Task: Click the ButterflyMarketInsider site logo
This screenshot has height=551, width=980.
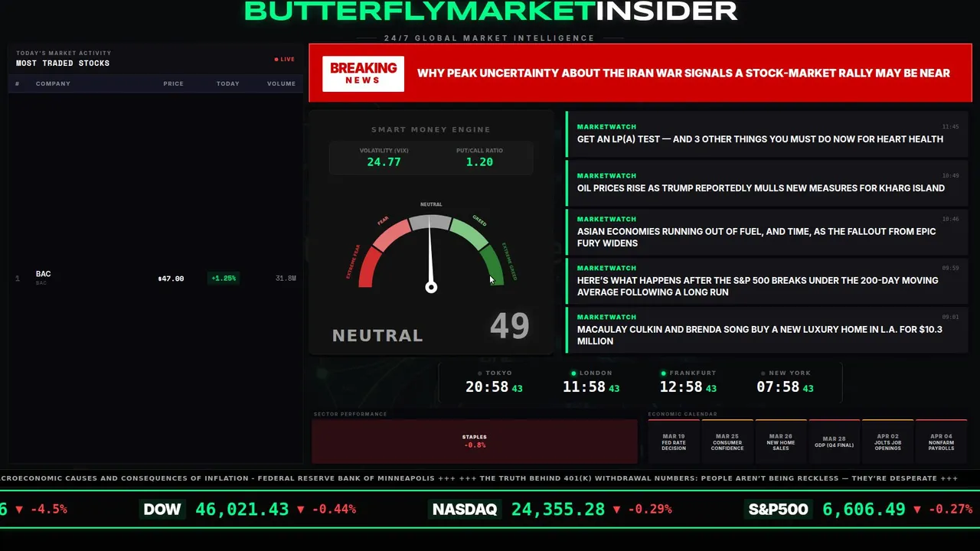Action: point(491,11)
